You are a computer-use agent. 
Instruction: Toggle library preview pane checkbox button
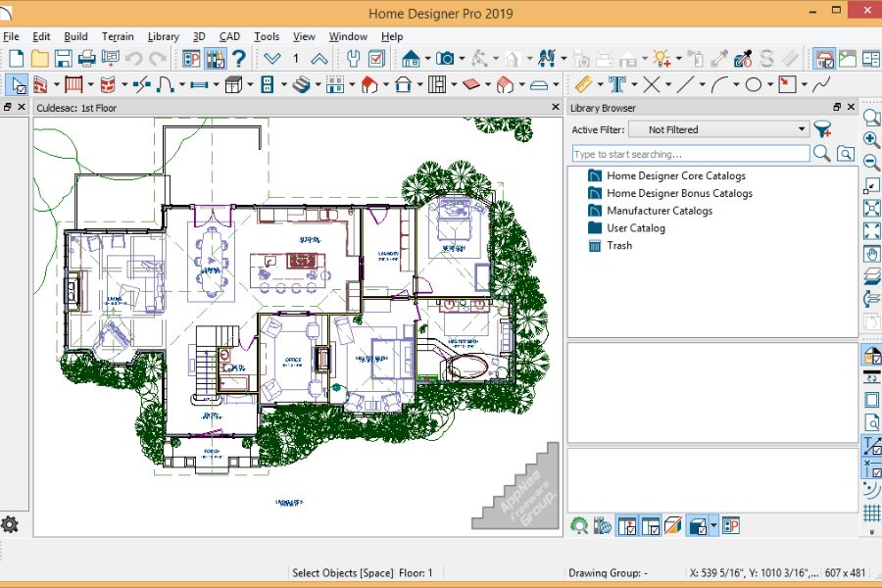coord(627,526)
